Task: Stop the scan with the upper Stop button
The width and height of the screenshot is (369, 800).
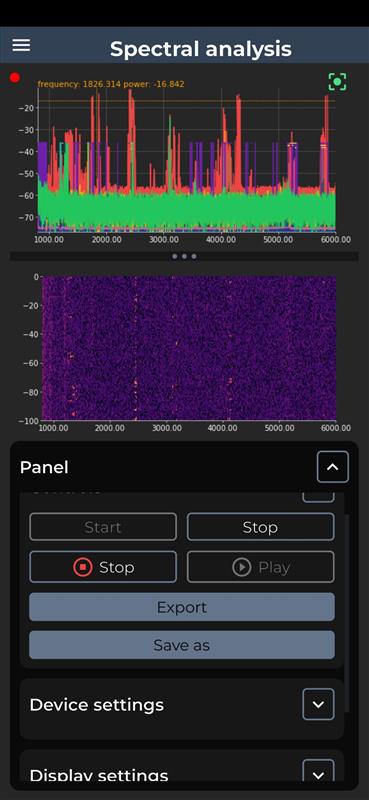Action: pyautogui.click(x=260, y=527)
